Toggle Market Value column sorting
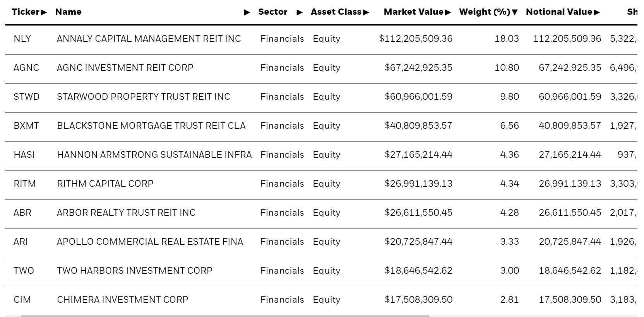 [448, 12]
